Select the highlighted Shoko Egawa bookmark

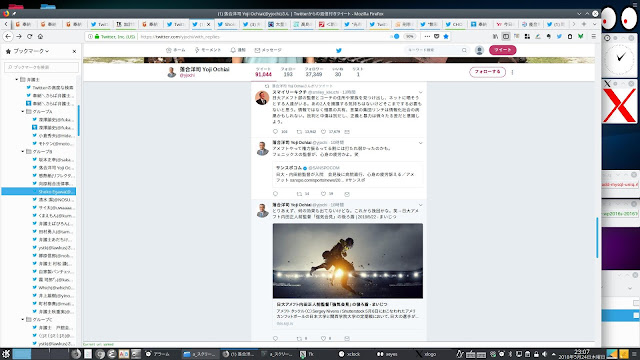[x=39, y=191]
